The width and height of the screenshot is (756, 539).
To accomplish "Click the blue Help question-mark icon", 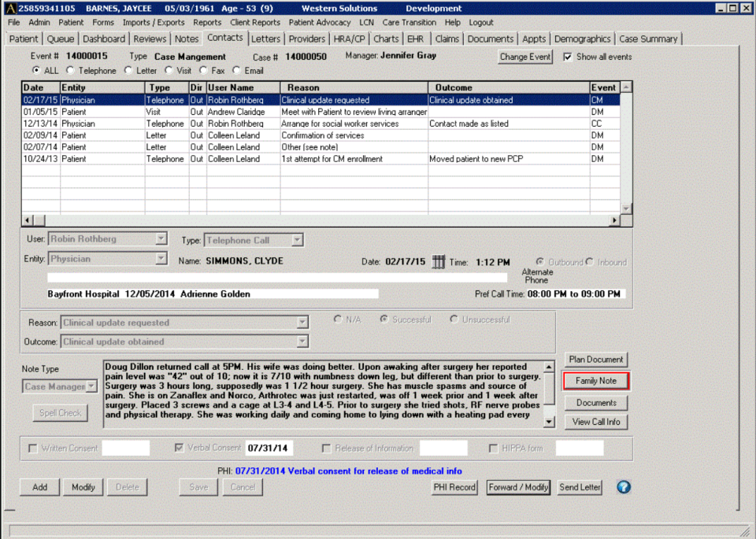I will point(623,487).
